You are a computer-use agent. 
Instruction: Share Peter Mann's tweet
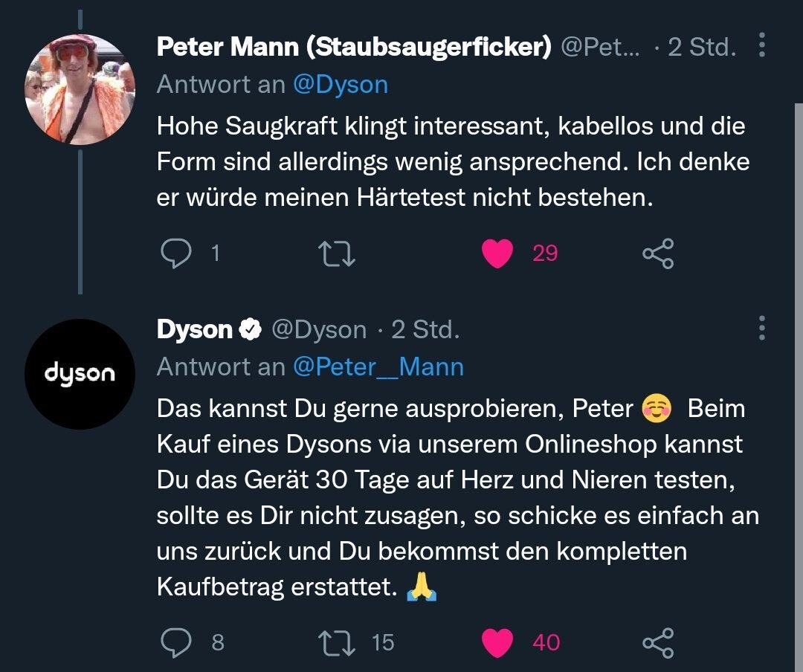click(x=657, y=254)
